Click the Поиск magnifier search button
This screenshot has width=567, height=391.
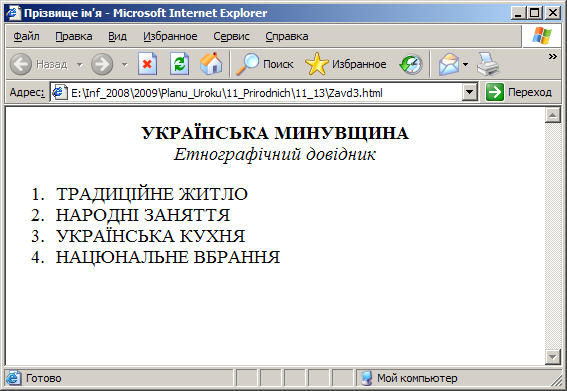[264, 64]
